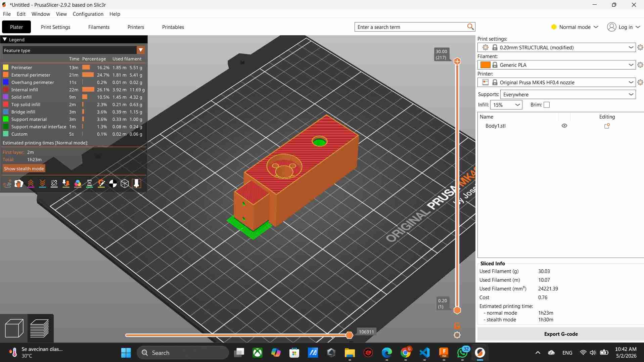Open Filament settings gear icon
Screen dimensions: 644x362
640,65
